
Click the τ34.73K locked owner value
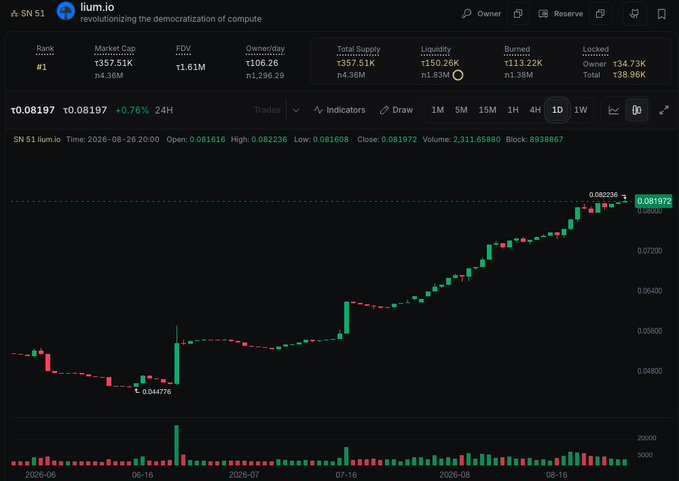coord(629,64)
